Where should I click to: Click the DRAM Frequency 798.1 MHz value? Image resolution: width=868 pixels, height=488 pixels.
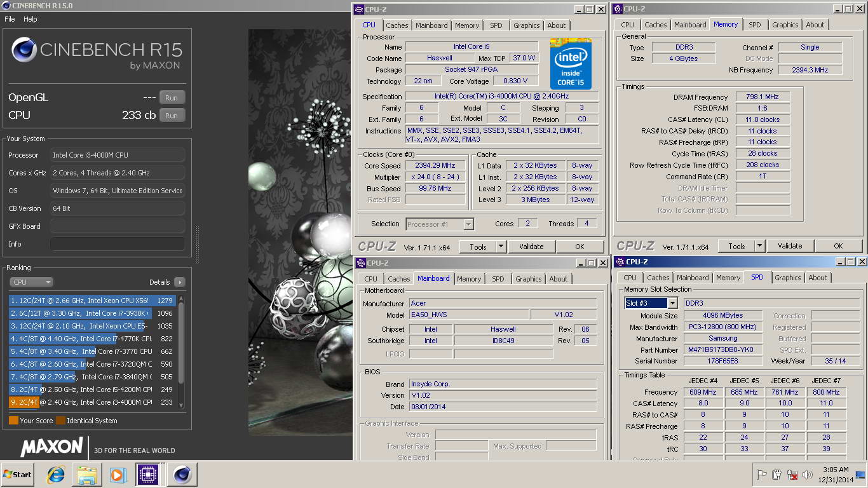pyautogui.click(x=763, y=97)
